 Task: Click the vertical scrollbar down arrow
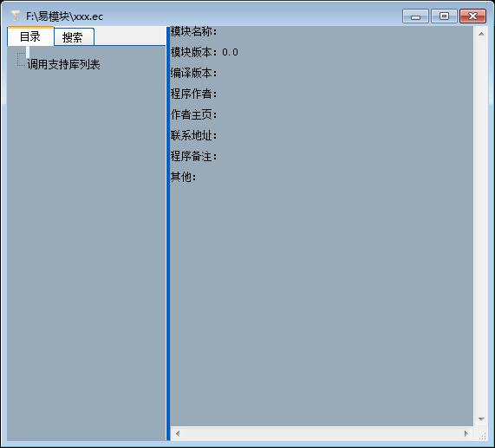coord(481,419)
